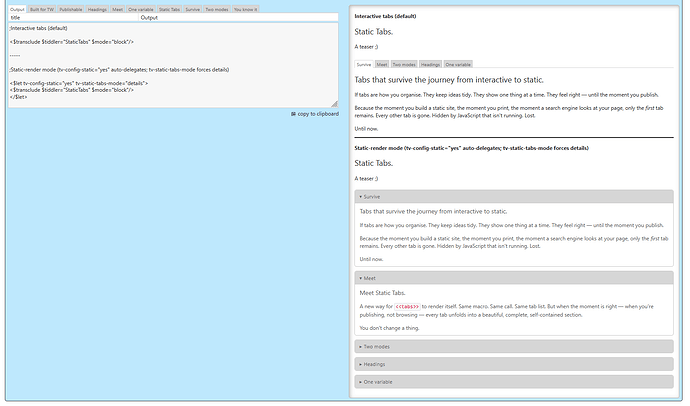Select the Output tab in editor tab row
690x406 pixels.
tap(17, 9)
